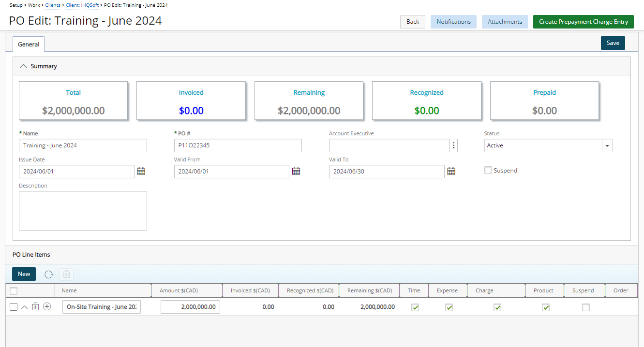Click the Recognized summary card
644x347 pixels.
click(427, 101)
